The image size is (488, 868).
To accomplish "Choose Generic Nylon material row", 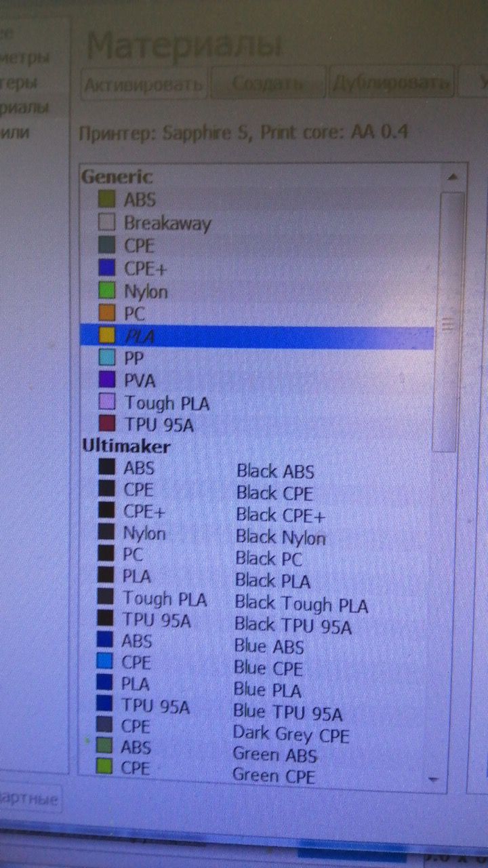I will 257,292.
